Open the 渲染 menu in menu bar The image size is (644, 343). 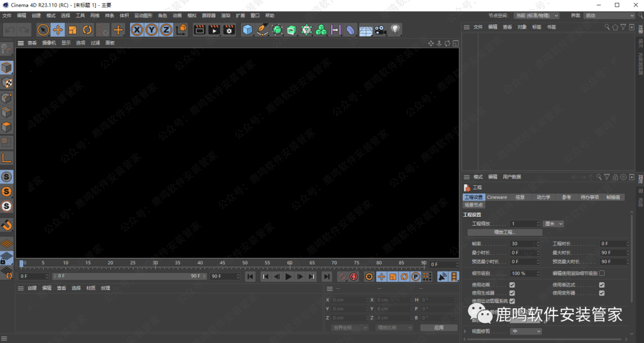(x=225, y=15)
